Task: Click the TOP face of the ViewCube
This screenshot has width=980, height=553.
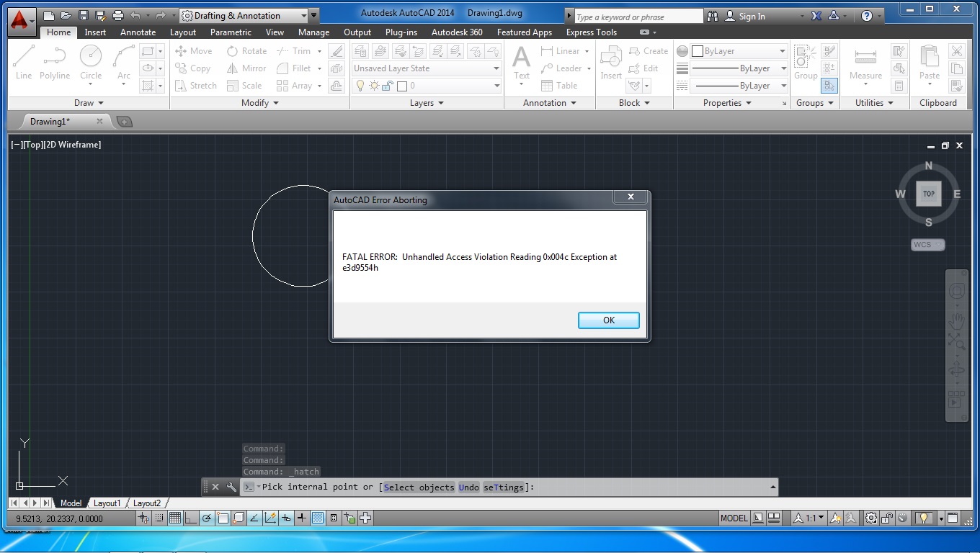Action: pos(929,194)
